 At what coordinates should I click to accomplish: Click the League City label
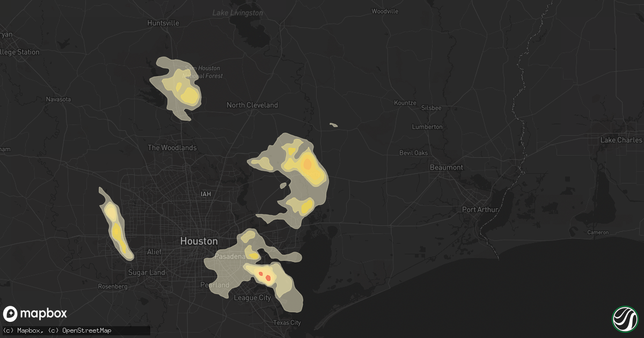[251, 298]
